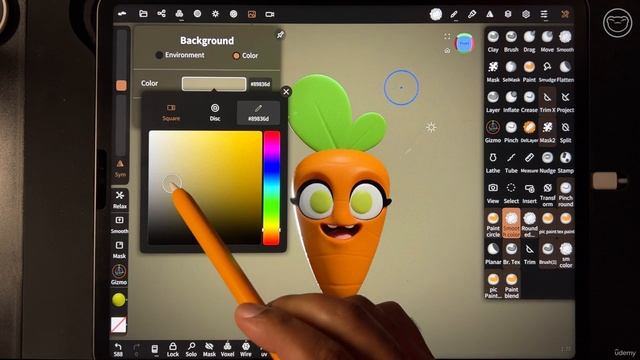Select the Stamp tool
The height and width of the screenshot is (360, 640).
(565, 162)
